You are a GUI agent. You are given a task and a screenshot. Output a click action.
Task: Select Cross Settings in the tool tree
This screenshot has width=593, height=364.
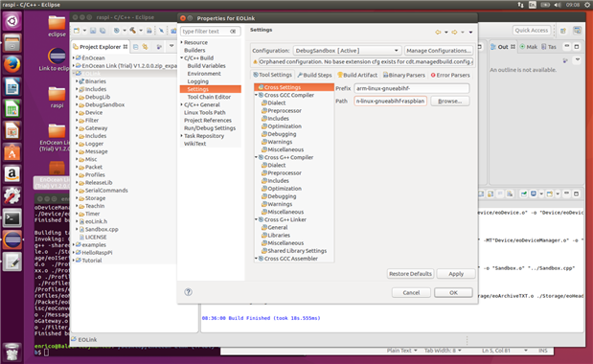coord(294,87)
